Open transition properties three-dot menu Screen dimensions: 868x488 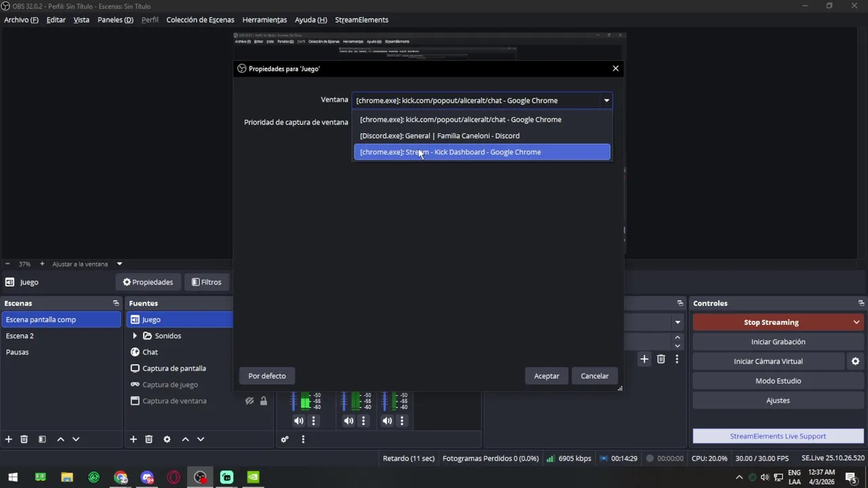click(677, 359)
